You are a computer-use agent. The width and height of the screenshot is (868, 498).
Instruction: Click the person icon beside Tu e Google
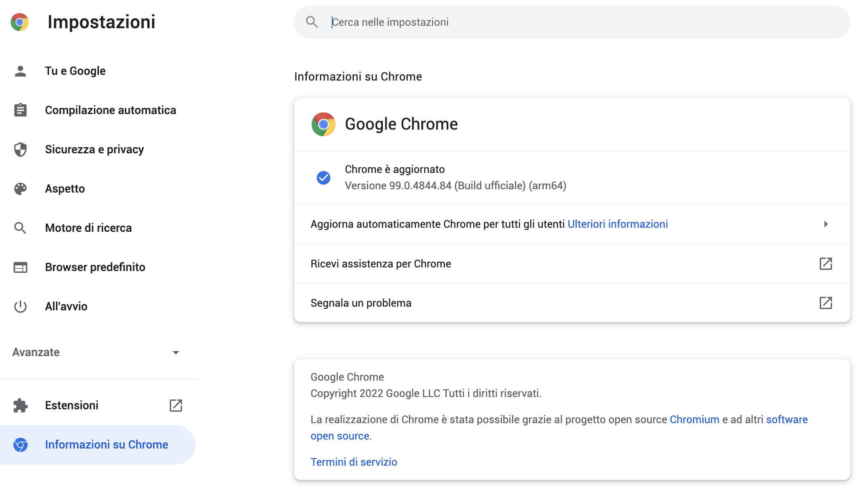[x=20, y=71]
